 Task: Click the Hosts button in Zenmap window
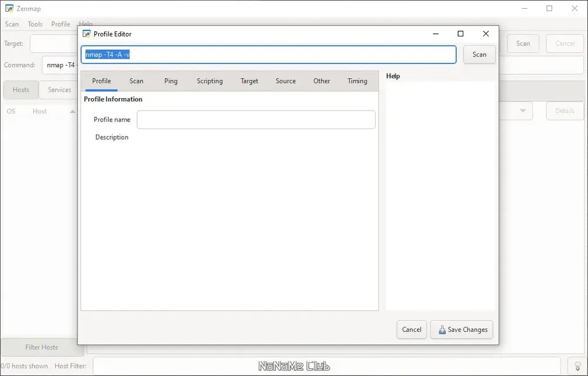pos(21,90)
